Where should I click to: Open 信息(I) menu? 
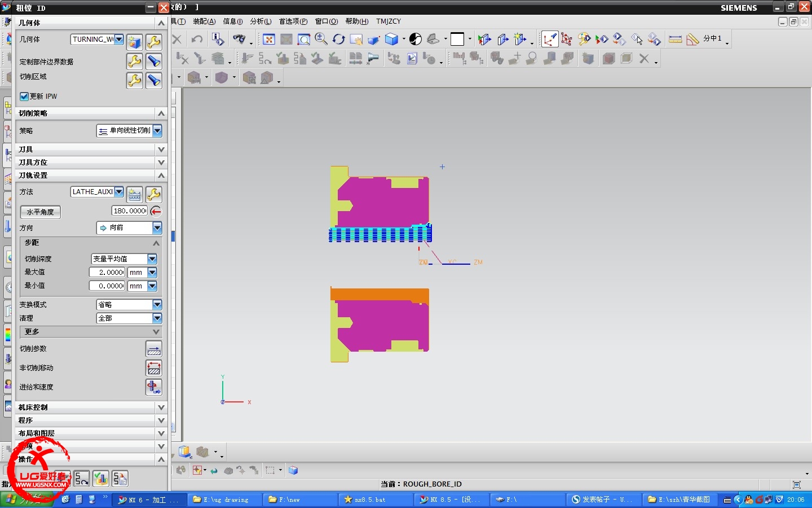point(233,21)
